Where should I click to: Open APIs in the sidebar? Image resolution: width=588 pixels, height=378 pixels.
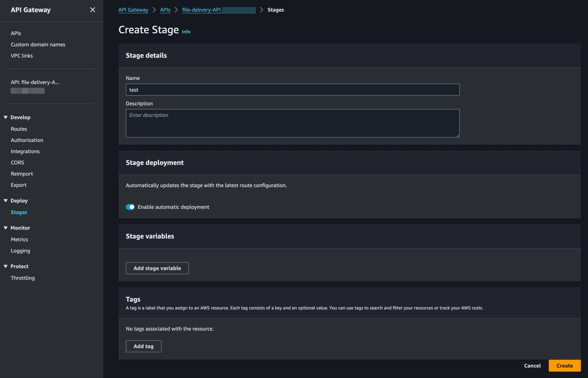click(x=16, y=33)
